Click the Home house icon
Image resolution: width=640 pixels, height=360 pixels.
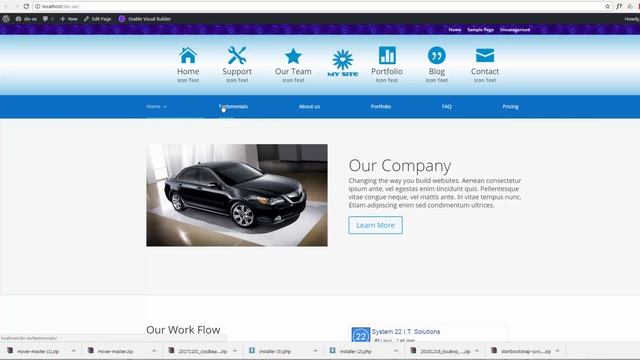[x=188, y=56]
